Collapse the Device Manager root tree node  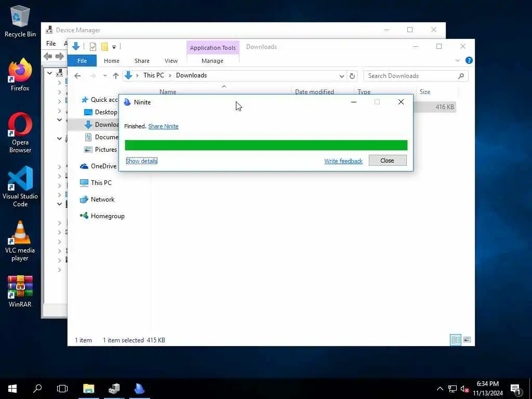click(49, 73)
